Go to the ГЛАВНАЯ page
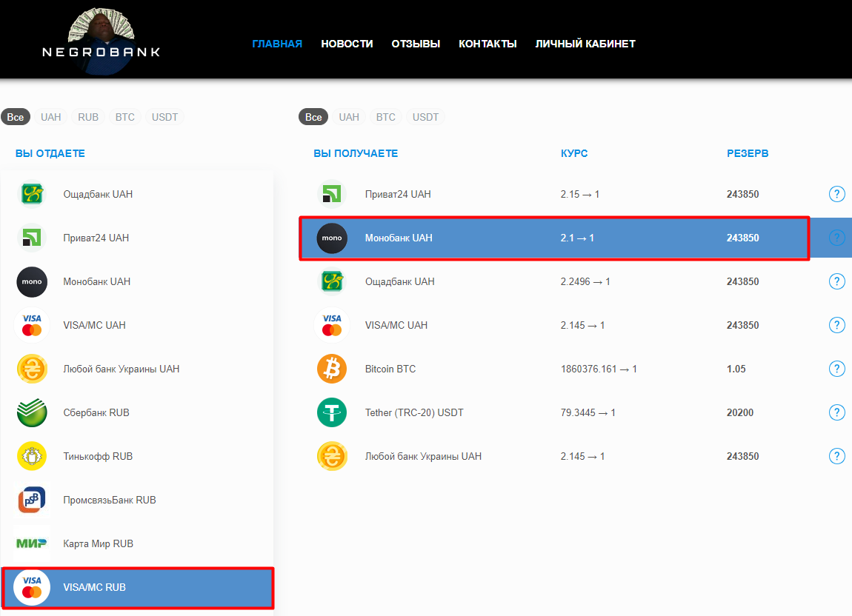Screen dimensions: 852x616 pyautogui.click(x=277, y=44)
